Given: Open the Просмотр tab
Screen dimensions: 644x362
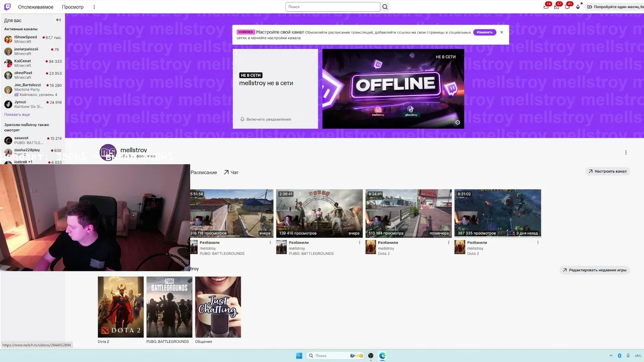Looking at the screenshot, I should [73, 7].
